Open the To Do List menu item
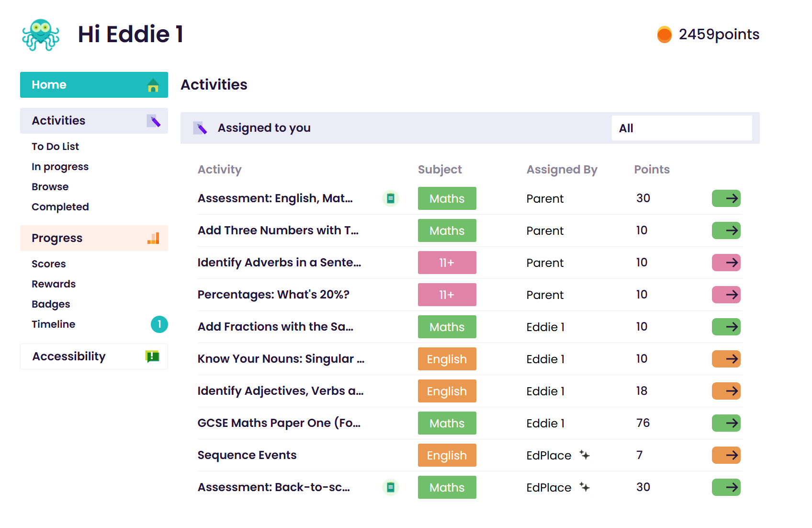 pos(55,147)
